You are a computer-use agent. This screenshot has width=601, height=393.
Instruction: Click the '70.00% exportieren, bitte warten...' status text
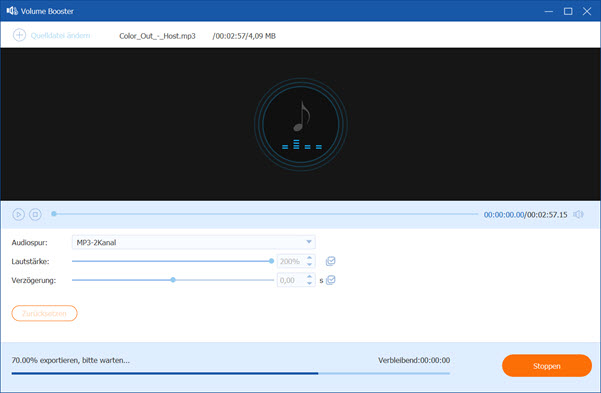tap(71, 360)
